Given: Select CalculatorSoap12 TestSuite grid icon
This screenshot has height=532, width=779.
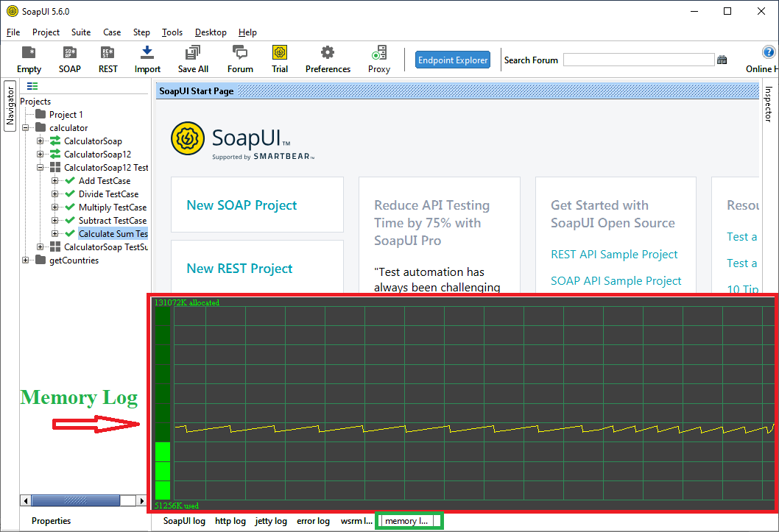Looking at the screenshot, I should coord(55,167).
